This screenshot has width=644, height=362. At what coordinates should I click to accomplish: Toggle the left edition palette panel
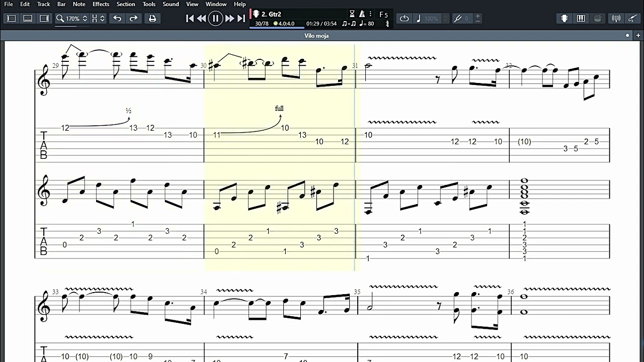[12, 19]
